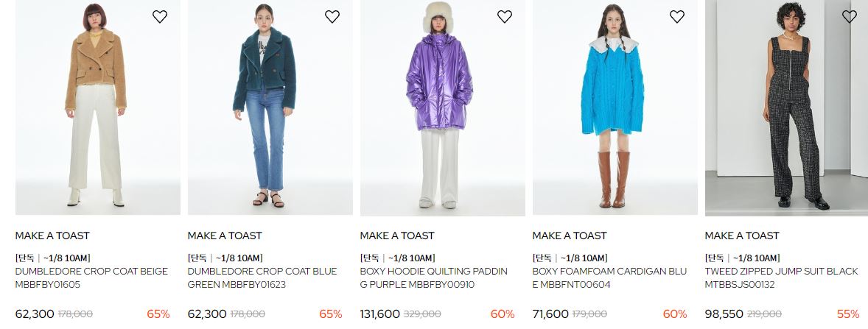The image size is (868, 329).
Task: Like the blue foamfoam cardigan
Action: click(677, 17)
